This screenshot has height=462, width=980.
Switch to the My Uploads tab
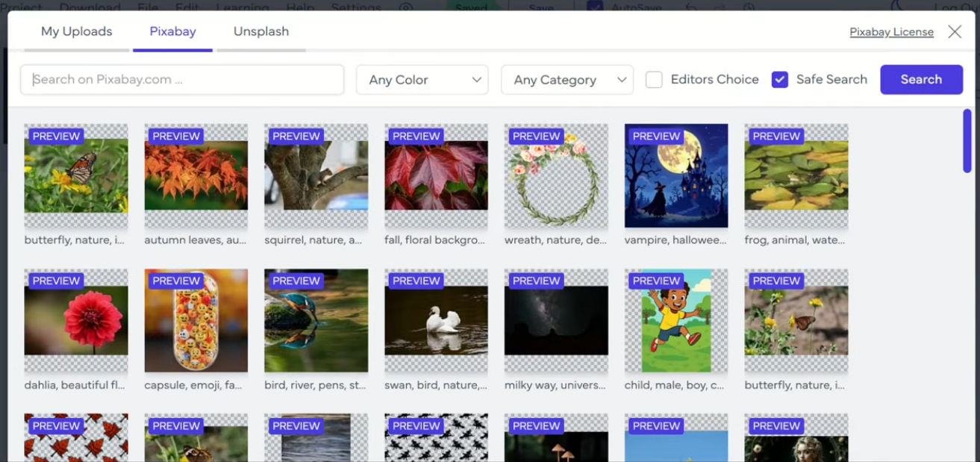coord(76,31)
